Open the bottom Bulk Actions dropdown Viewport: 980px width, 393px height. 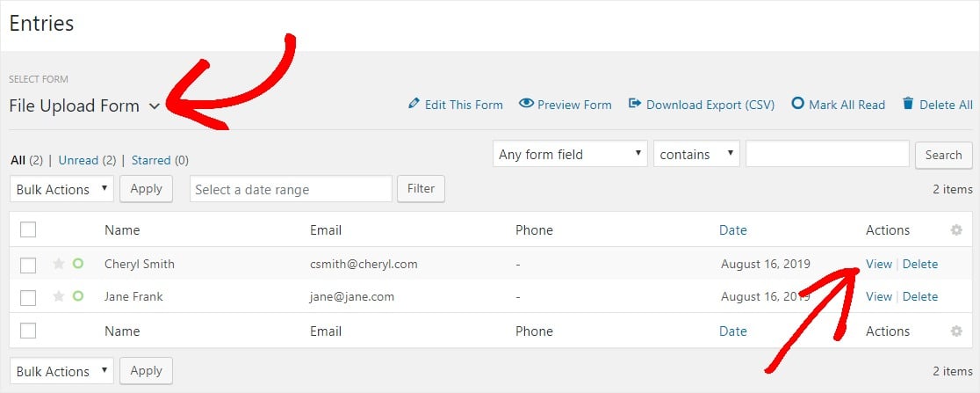tap(61, 371)
